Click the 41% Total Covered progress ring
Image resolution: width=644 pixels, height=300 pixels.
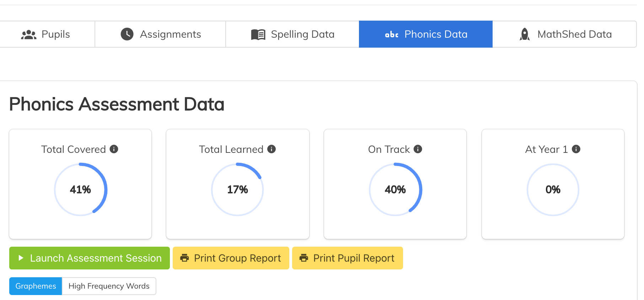pos(81,189)
